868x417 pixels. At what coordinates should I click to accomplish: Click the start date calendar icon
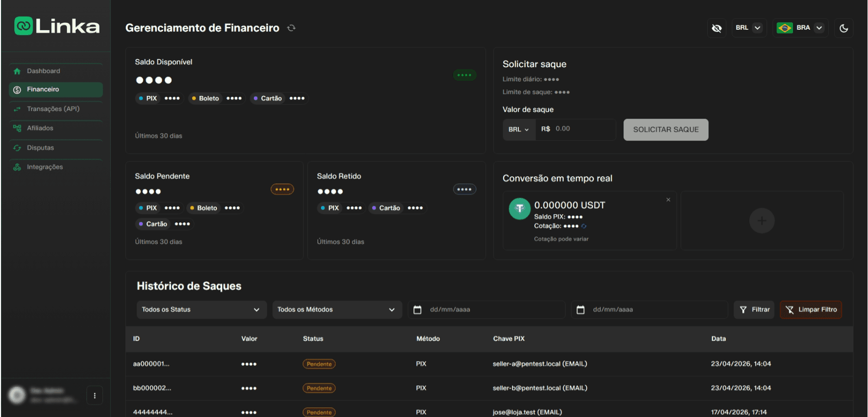tap(417, 309)
